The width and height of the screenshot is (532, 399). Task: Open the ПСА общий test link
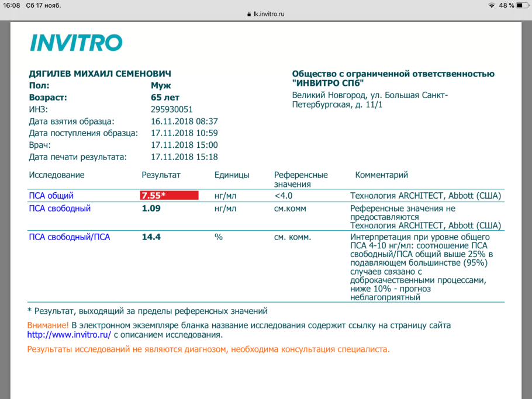click(51, 196)
